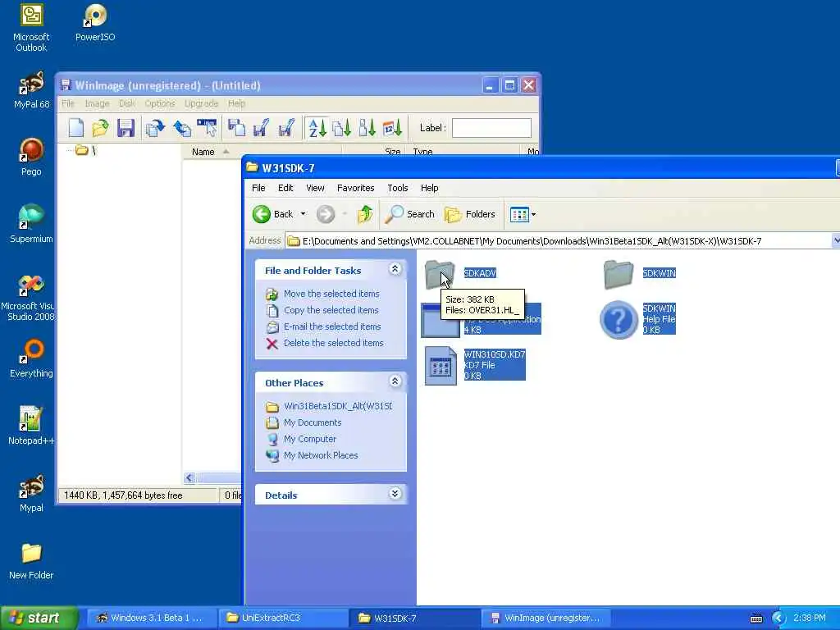Click Write disk icon in WinImage toolbar
The image size is (840, 630).
pos(181,128)
